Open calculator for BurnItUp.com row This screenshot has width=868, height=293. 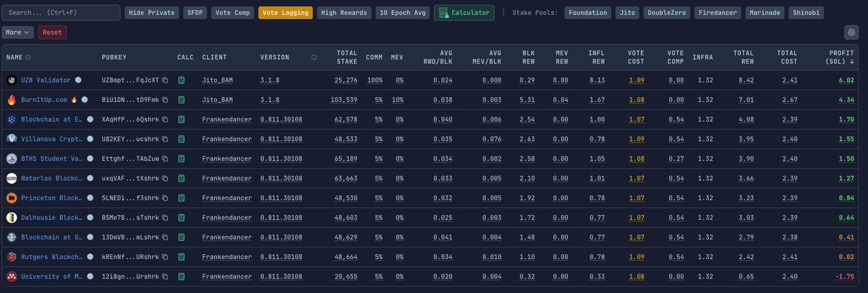183,98
